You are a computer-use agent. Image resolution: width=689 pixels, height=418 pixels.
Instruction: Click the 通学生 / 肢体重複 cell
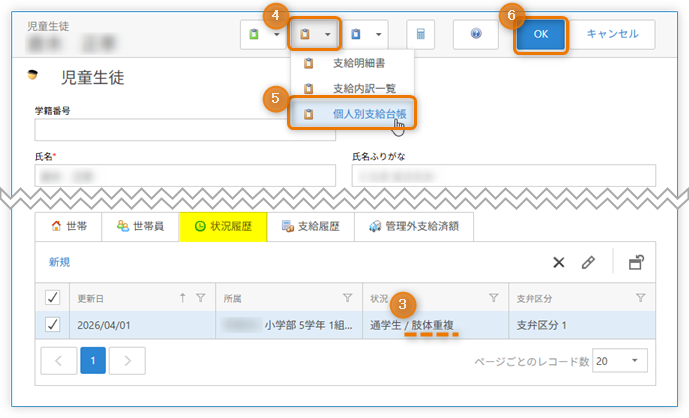click(x=435, y=325)
